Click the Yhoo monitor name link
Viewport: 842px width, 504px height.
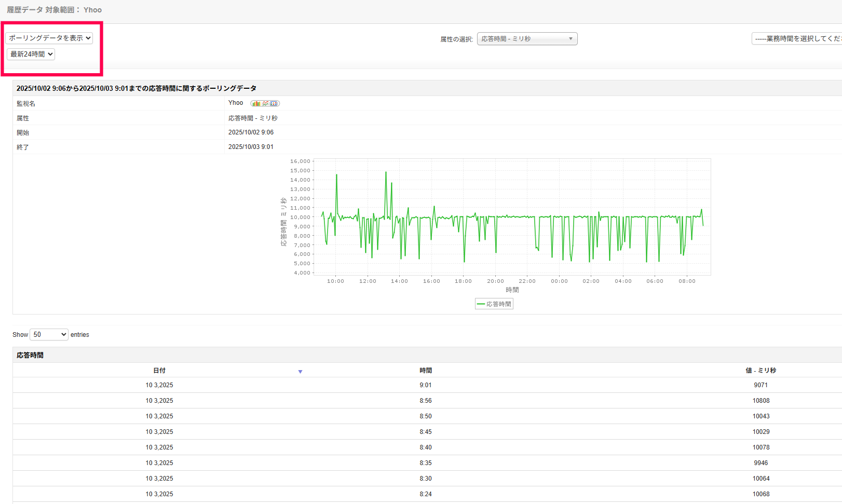[236, 103]
